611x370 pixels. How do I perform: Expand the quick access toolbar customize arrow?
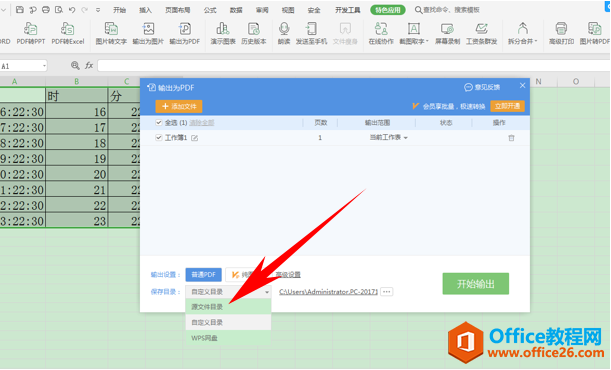[98, 10]
